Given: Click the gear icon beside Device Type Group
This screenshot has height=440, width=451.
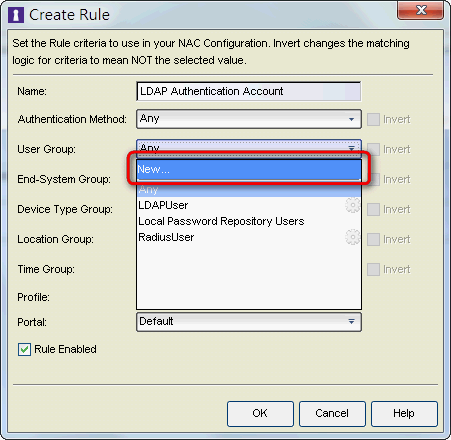Looking at the screenshot, I should pos(353,205).
